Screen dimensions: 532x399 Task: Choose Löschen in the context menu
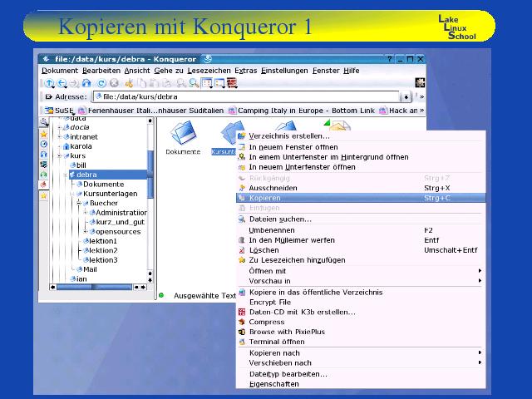point(361,250)
